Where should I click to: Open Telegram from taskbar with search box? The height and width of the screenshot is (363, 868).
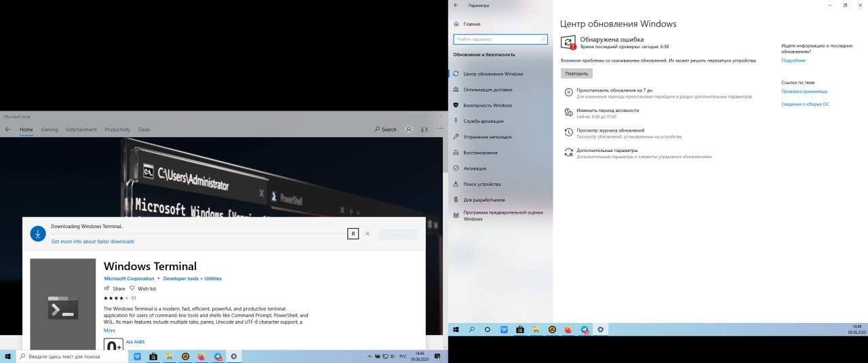(218, 356)
